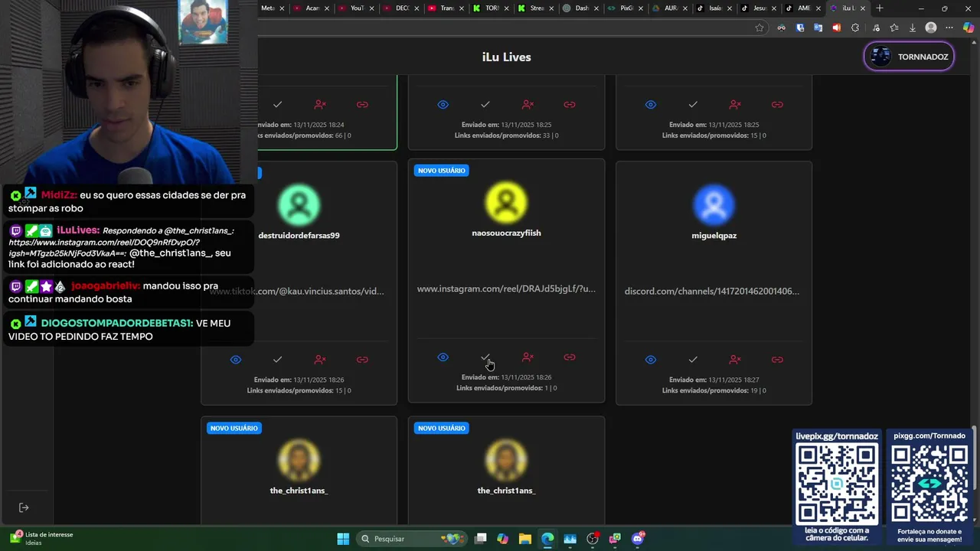Ban user naosouocrazyfiish with the remove-user icon
Image resolution: width=980 pixels, height=551 pixels.
click(x=528, y=357)
